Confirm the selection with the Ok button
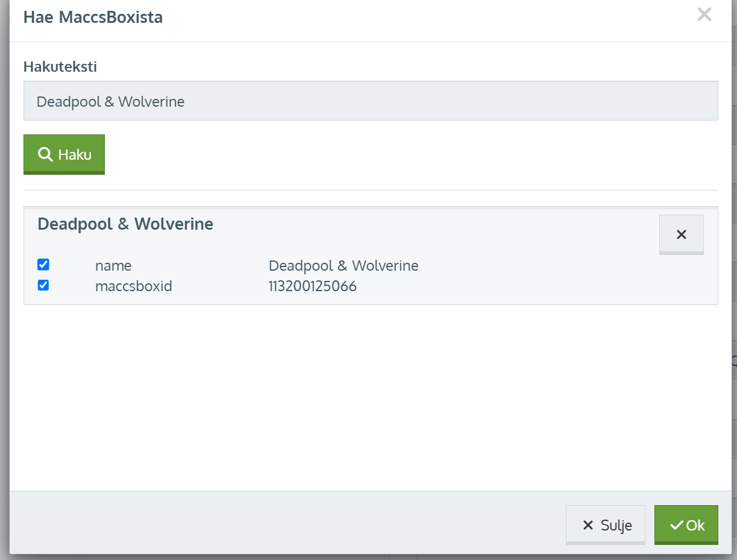The width and height of the screenshot is (737, 560). 686,525
